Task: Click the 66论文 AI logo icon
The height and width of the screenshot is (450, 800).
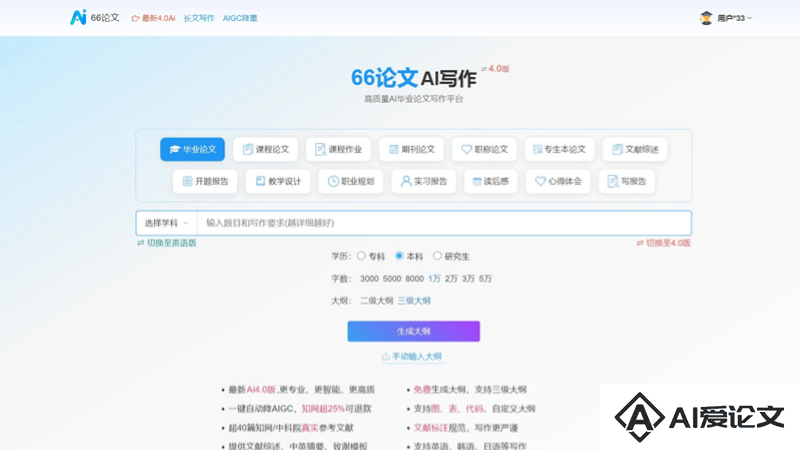Action: 78,17
